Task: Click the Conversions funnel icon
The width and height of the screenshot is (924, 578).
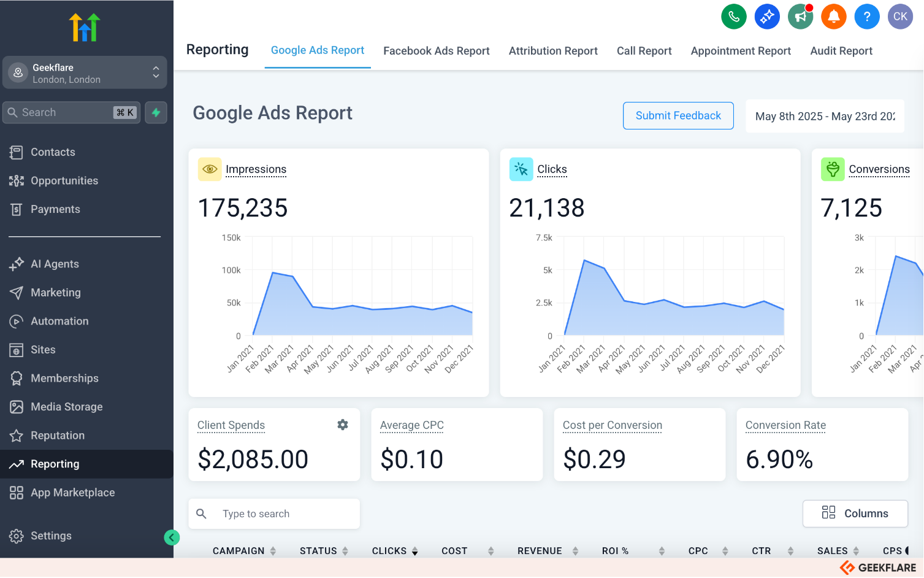Action: tap(833, 169)
